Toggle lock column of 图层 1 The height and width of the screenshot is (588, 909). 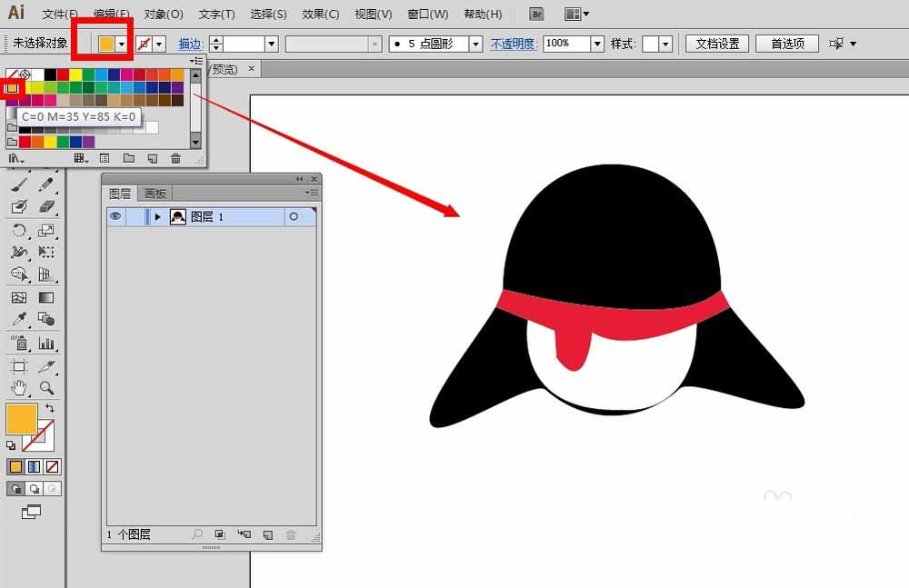(134, 216)
